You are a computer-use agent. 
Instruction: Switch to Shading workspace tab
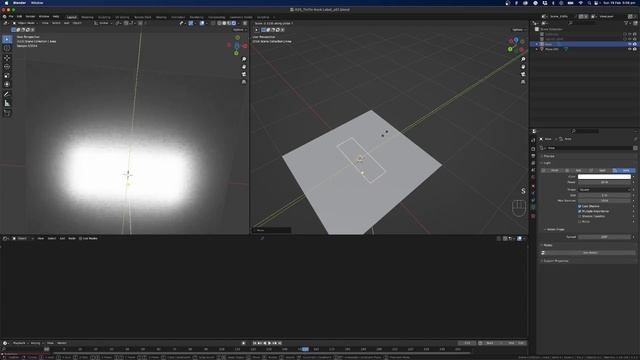161,18
